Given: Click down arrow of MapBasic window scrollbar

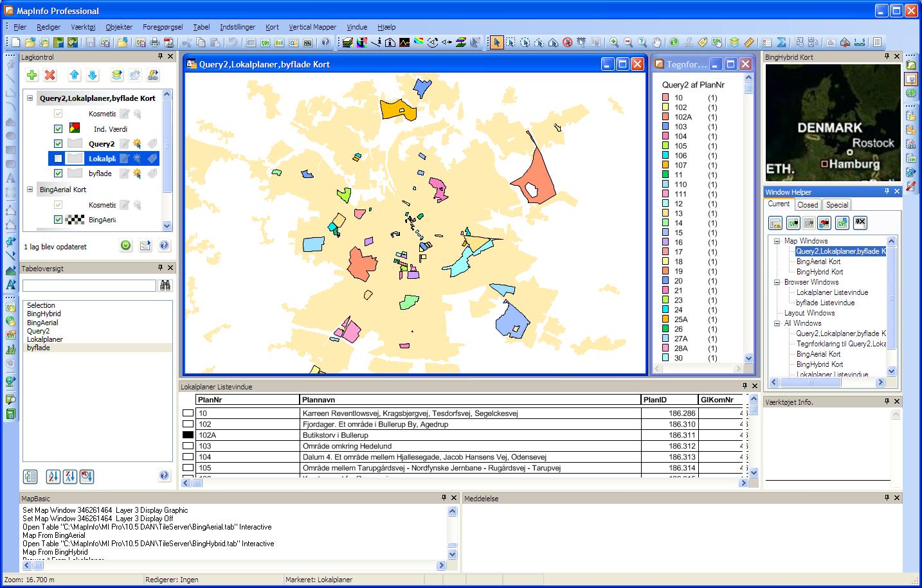Looking at the screenshot, I should [x=452, y=553].
